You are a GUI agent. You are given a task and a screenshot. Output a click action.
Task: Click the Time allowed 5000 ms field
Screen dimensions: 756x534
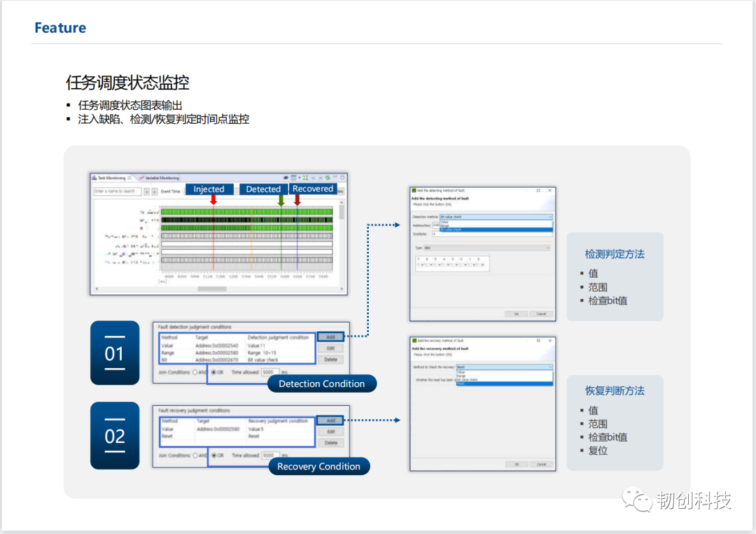click(x=270, y=371)
